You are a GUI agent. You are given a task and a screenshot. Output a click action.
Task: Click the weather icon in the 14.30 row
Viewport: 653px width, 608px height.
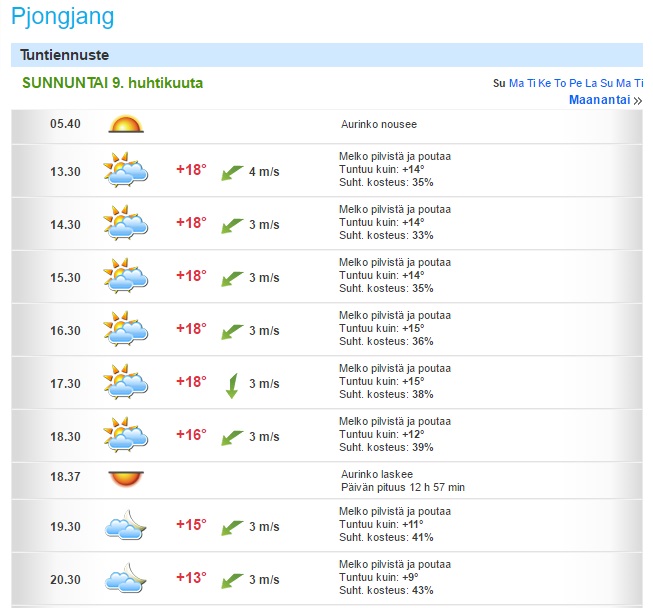(126, 223)
